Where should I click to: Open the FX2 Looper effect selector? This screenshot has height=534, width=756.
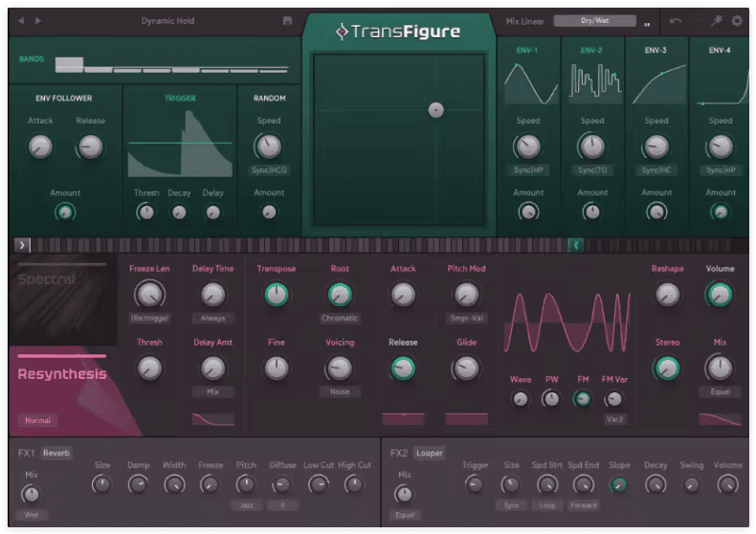(x=430, y=453)
